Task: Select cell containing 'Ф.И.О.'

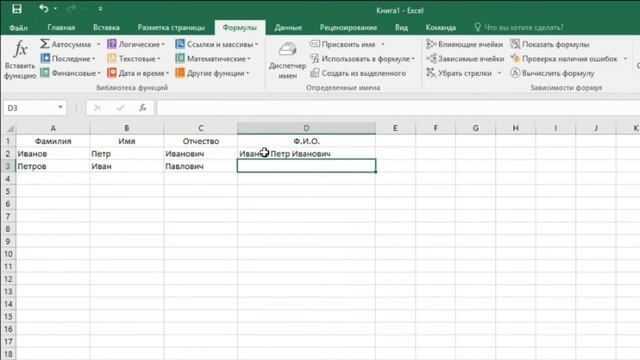Action: (x=306, y=141)
